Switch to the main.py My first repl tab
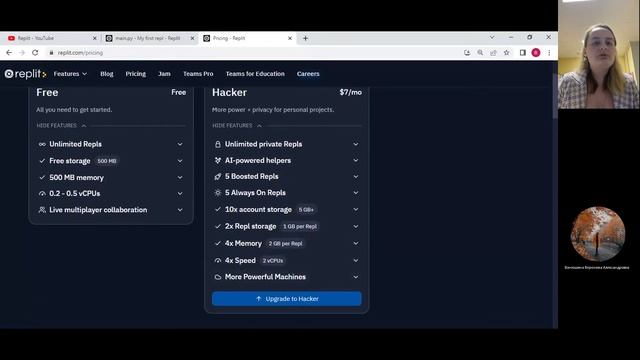640x360 pixels. pyautogui.click(x=148, y=38)
